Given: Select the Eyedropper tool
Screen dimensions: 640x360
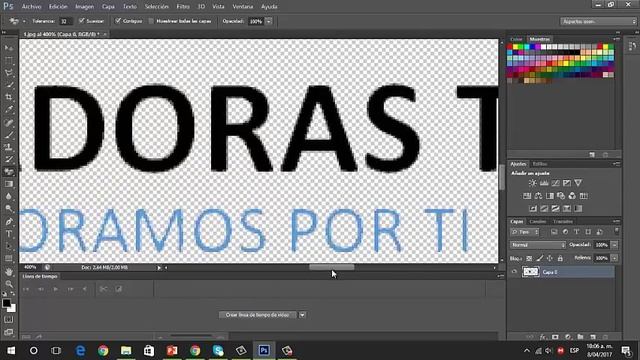Looking at the screenshot, I should pyautogui.click(x=9, y=109).
